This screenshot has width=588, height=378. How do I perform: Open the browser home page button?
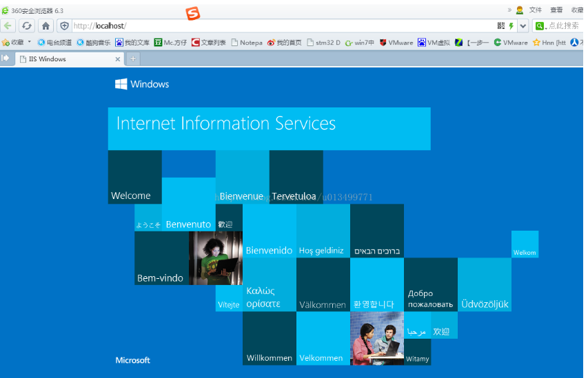[x=45, y=26]
